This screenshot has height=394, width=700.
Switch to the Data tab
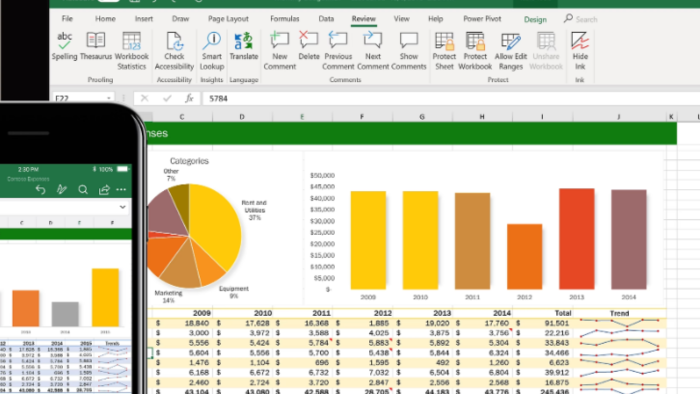326,19
